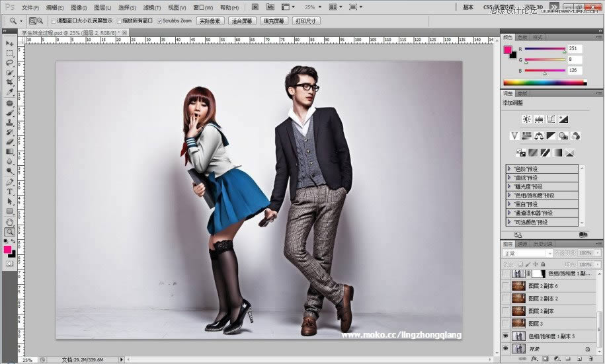Image resolution: width=605 pixels, height=364 pixels.
Task: Select the Move tool in the toolbox
Action: (x=10, y=43)
